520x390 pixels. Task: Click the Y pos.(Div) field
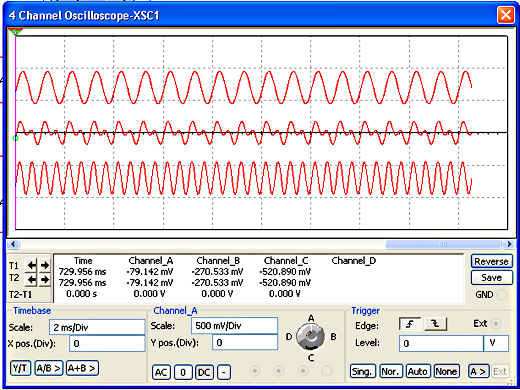(245, 342)
